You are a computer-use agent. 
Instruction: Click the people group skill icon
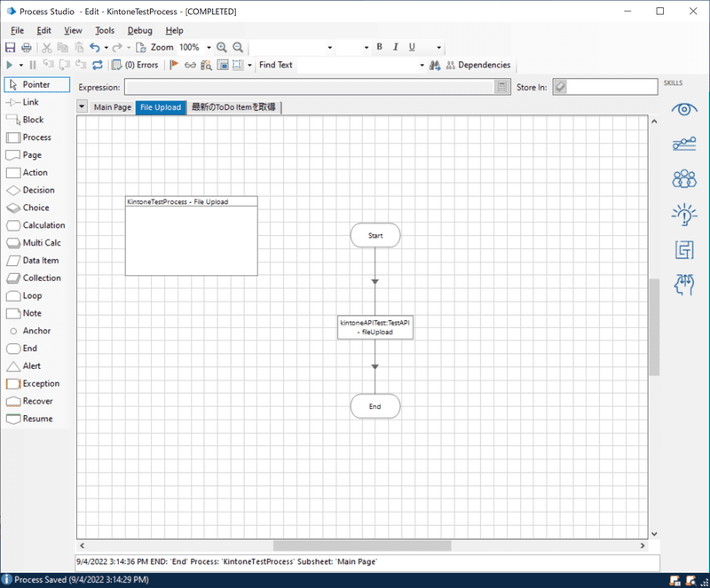[684, 179]
